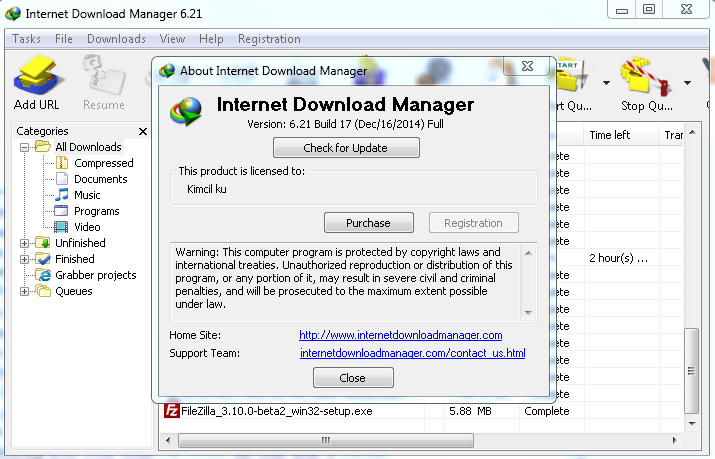This screenshot has height=459, width=715.
Task: Select the Queues category
Action: pos(73,291)
